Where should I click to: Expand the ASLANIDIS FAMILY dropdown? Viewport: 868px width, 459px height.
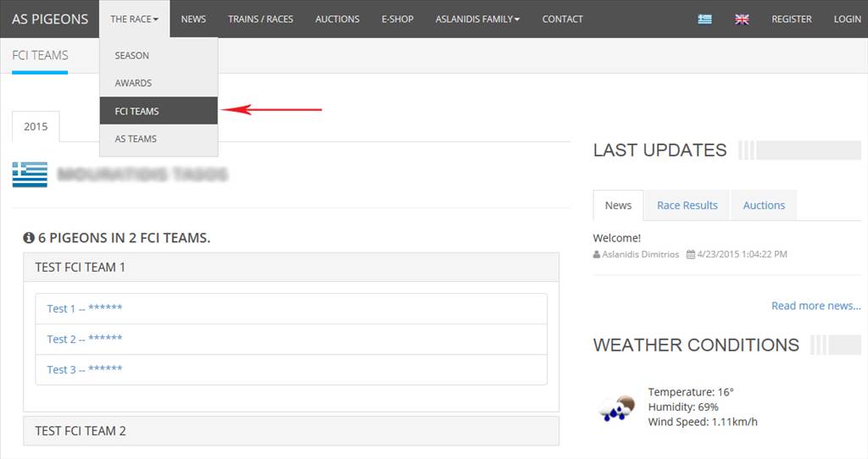click(x=477, y=19)
